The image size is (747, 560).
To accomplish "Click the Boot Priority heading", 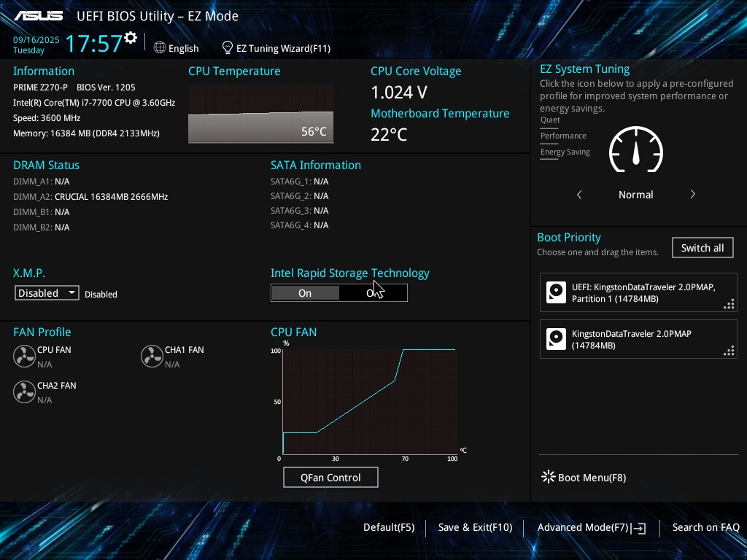I will (569, 237).
